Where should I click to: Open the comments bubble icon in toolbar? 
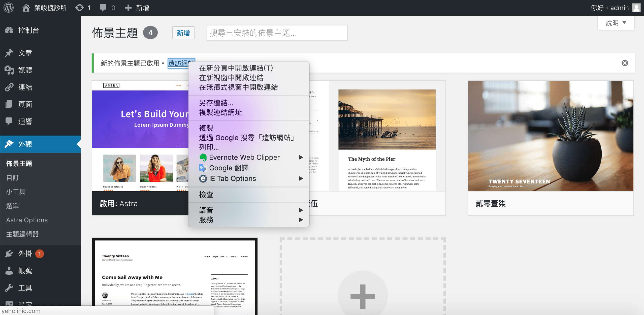103,8
